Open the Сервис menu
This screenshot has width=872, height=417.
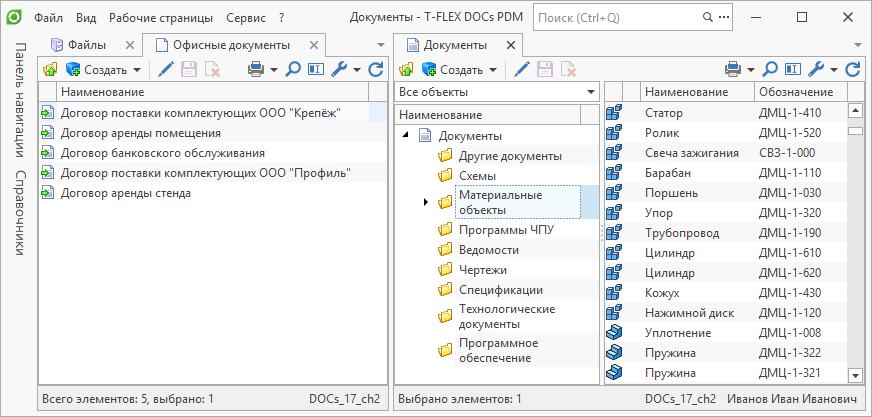[x=246, y=18]
